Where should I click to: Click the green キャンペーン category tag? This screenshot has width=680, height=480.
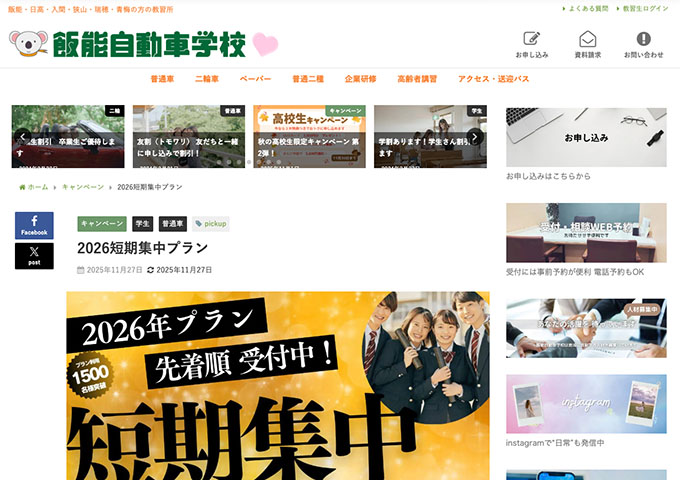tap(102, 224)
